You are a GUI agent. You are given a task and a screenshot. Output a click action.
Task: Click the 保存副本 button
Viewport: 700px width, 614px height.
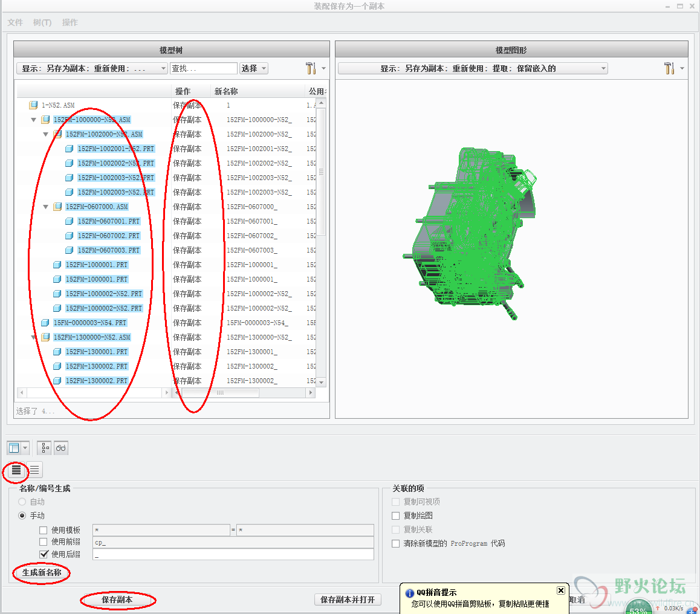(117, 599)
